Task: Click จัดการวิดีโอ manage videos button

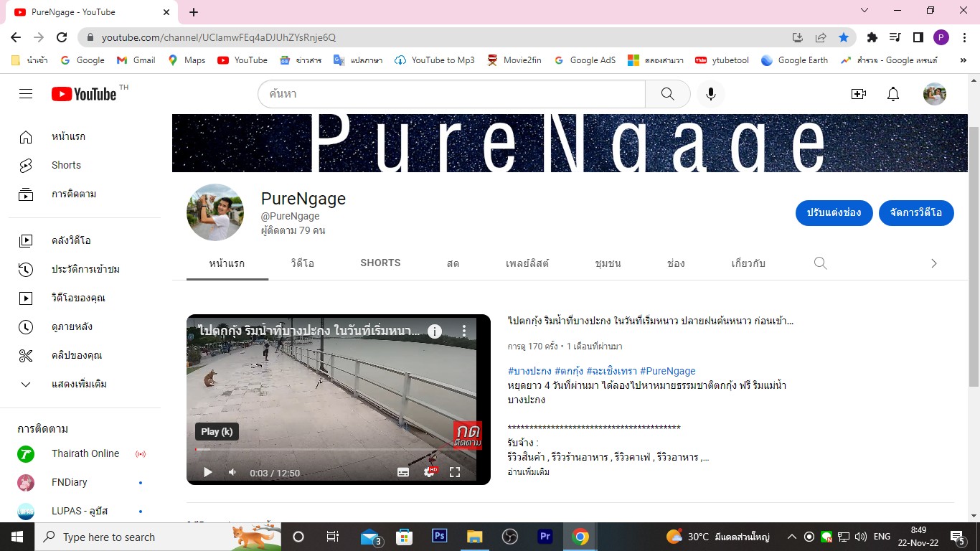Action: point(916,213)
